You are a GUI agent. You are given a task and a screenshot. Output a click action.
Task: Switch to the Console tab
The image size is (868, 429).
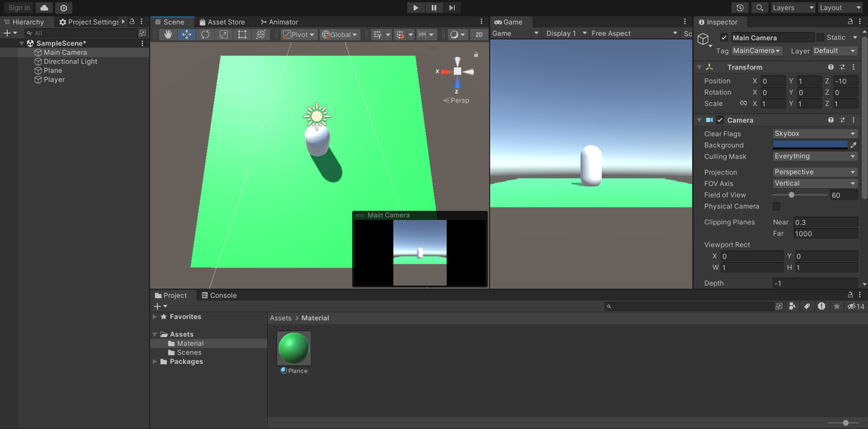pyautogui.click(x=218, y=295)
